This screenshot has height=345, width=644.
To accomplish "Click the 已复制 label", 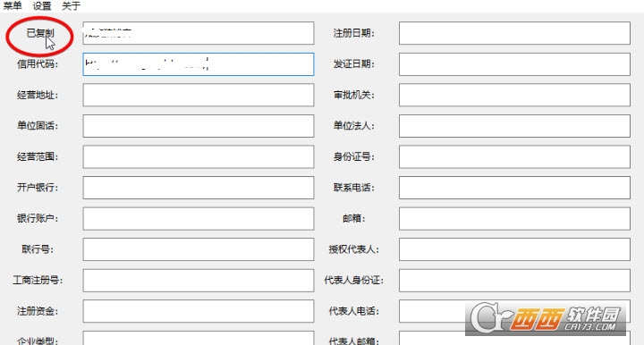I will [x=40, y=33].
